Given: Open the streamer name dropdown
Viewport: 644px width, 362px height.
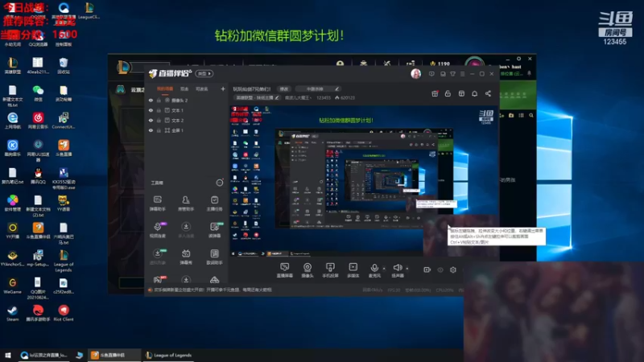Looking at the screenshot, I should point(298,97).
